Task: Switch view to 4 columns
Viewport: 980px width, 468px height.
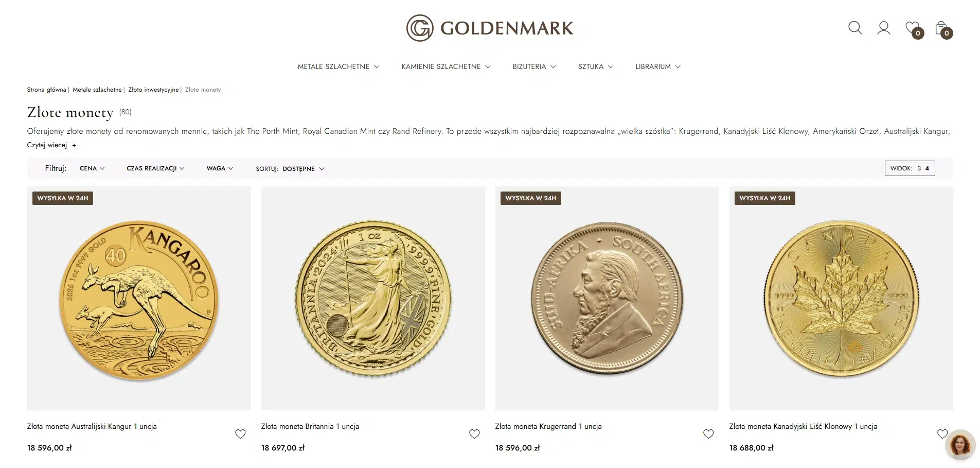Action: pos(926,168)
